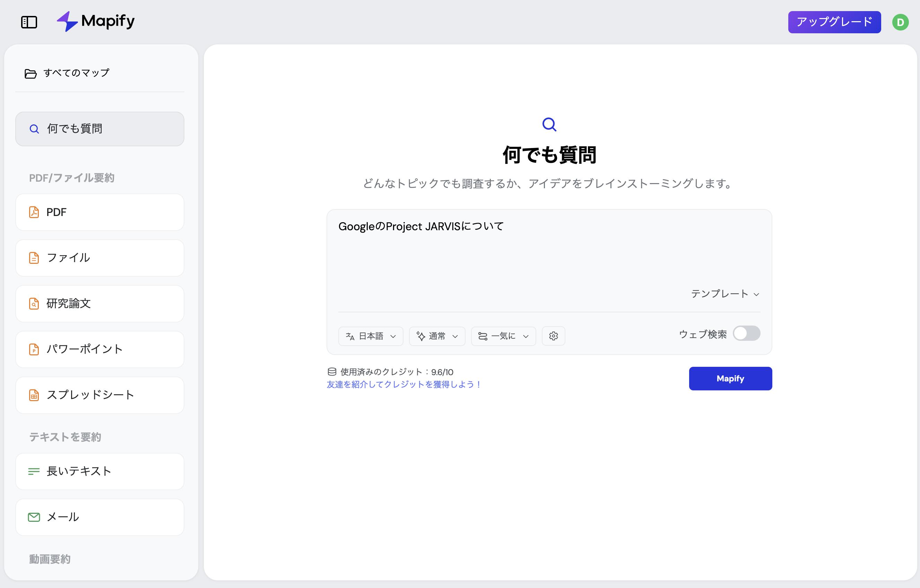Click the blue Mapify button
Viewport: 920px width, 588px height.
coord(730,379)
